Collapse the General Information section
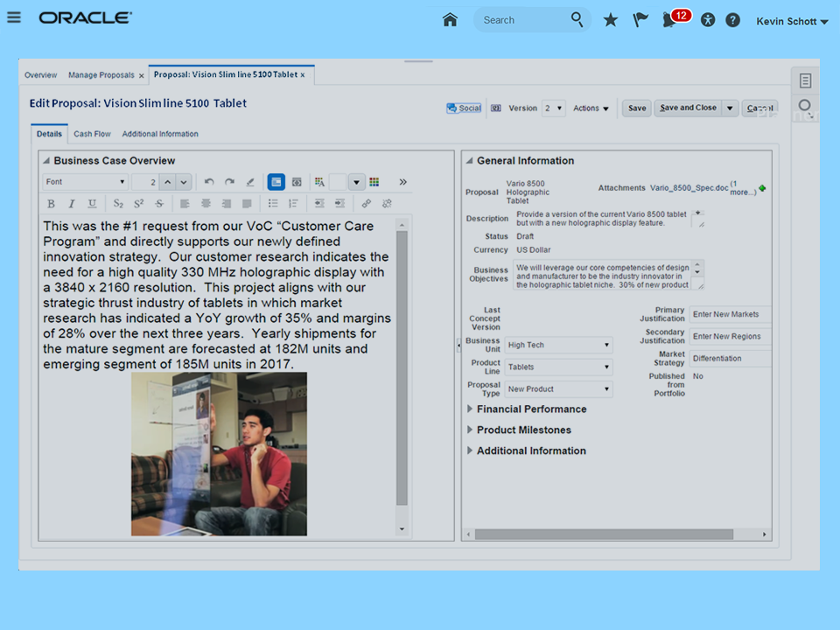840x630 pixels. coord(469,161)
